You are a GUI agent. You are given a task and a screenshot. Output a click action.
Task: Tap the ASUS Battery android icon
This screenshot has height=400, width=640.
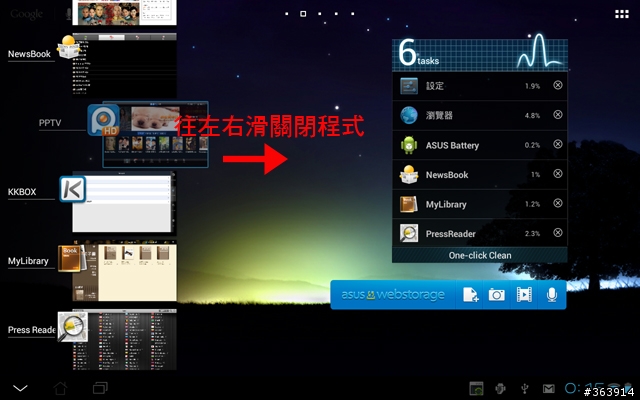(409, 145)
